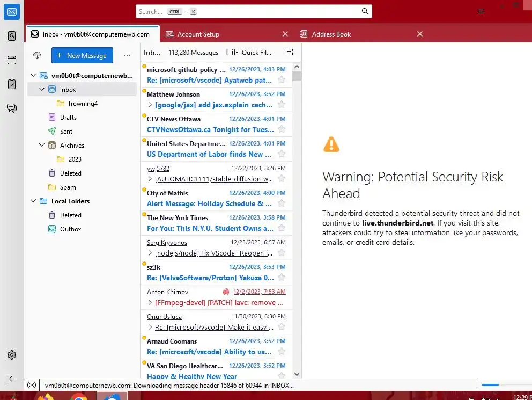The image size is (532, 400).
Task: Toggle the Quick Filter bar
Action: [252, 52]
